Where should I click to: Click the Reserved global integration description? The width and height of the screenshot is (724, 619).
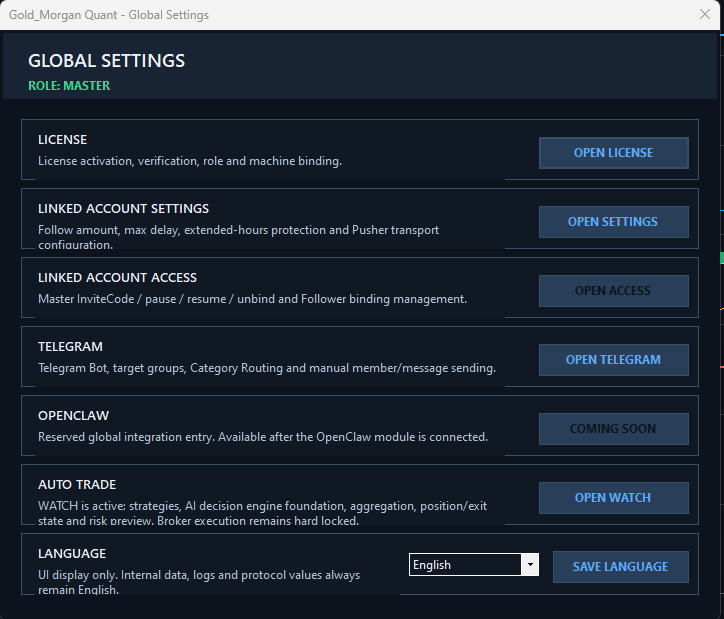point(263,437)
